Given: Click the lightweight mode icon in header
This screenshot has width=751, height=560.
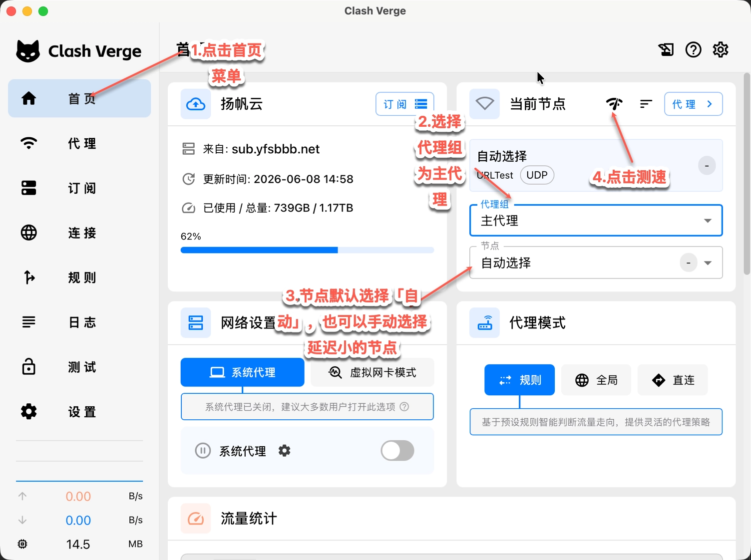Looking at the screenshot, I should coord(666,49).
